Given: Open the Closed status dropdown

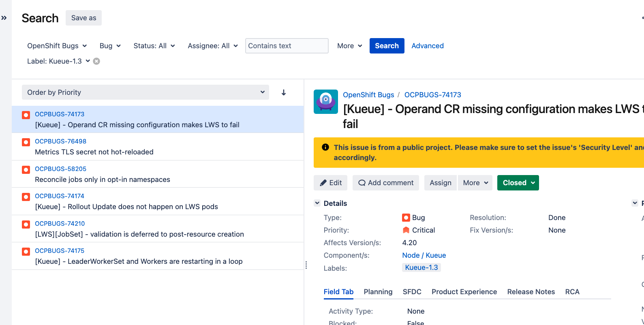Looking at the screenshot, I should click(518, 183).
